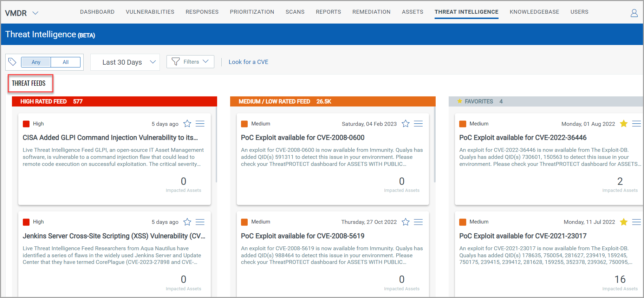Image resolution: width=644 pixels, height=298 pixels.
Task: Switch to the Knowledgebase tab
Action: point(534,12)
